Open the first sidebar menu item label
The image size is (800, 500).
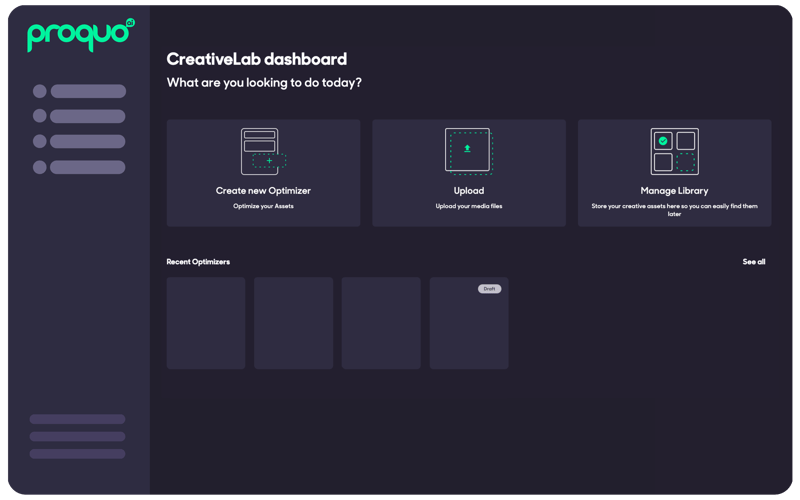pyautogui.click(x=88, y=91)
